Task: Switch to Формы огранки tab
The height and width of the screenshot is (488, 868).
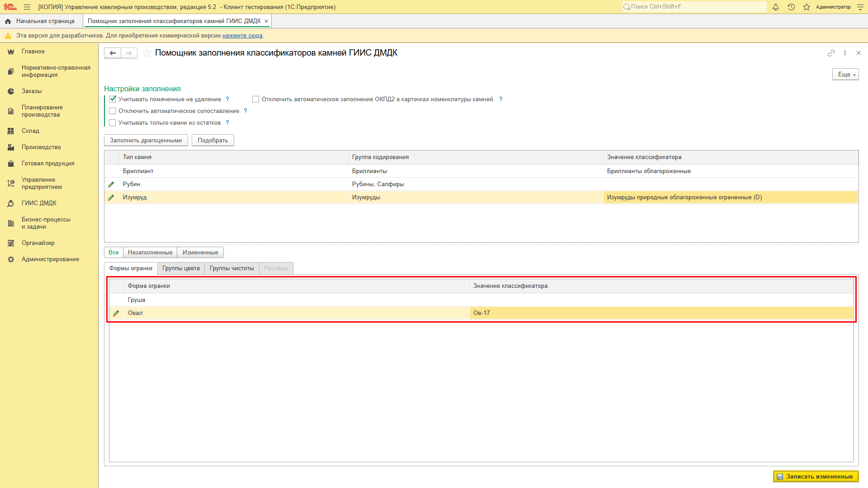Action: click(131, 268)
